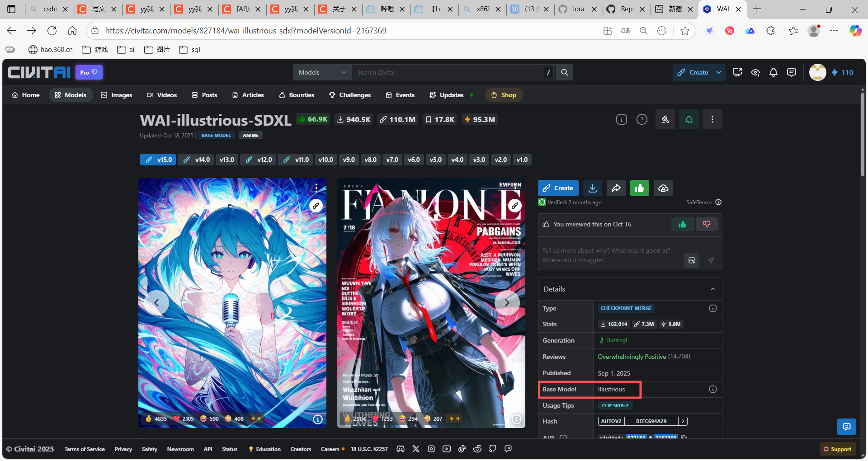This screenshot has width=868, height=461.
Task: Click the review comment text box
Action: click(x=610, y=255)
